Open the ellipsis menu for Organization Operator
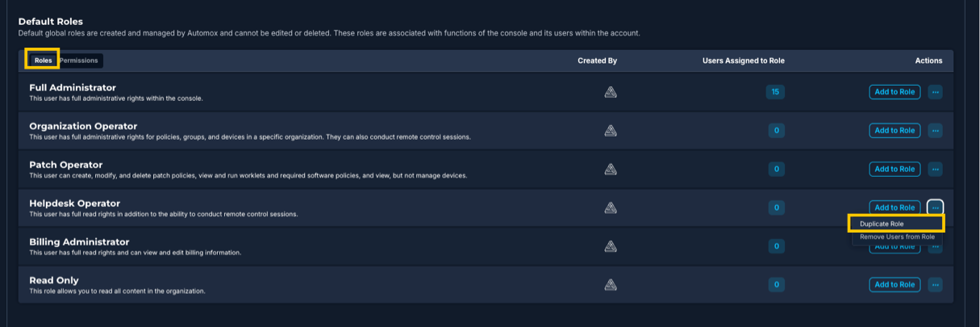Screen dimensions: 980x327 (x=935, y=131)
